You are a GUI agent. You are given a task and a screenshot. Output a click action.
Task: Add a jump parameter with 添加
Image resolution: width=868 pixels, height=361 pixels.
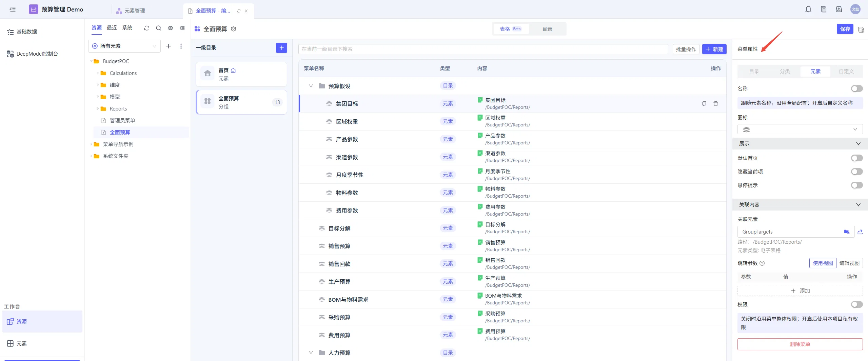point(800,291)
